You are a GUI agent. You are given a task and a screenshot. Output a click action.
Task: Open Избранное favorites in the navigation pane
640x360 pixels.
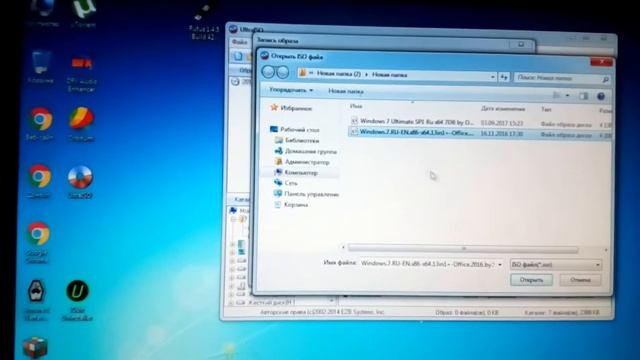291,108
